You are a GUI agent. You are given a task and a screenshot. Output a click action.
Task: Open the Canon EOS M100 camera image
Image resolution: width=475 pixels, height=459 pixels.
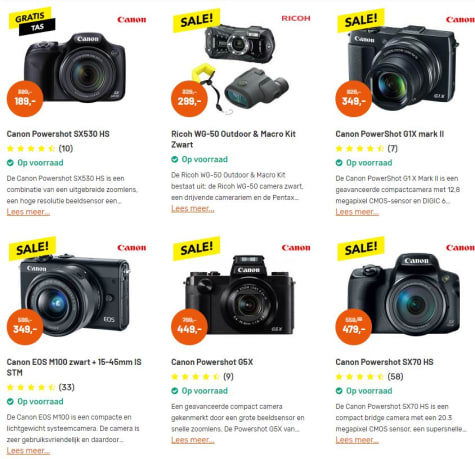(75, 295)
